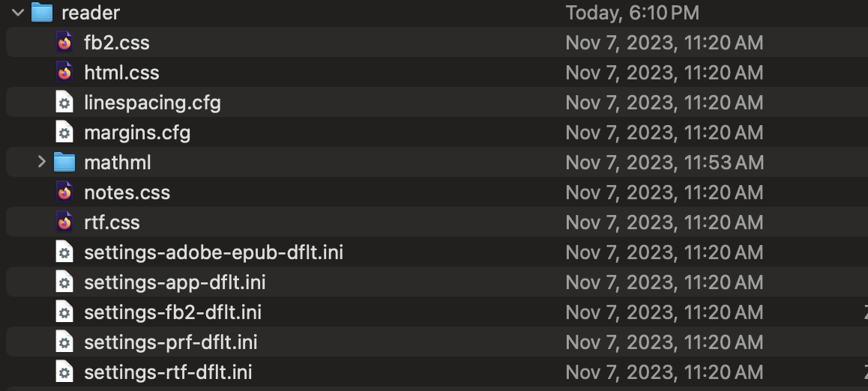Click the mathml 11:53 AM modified date
This screenshot has width=868, height=391.
(x=664, y=163)
